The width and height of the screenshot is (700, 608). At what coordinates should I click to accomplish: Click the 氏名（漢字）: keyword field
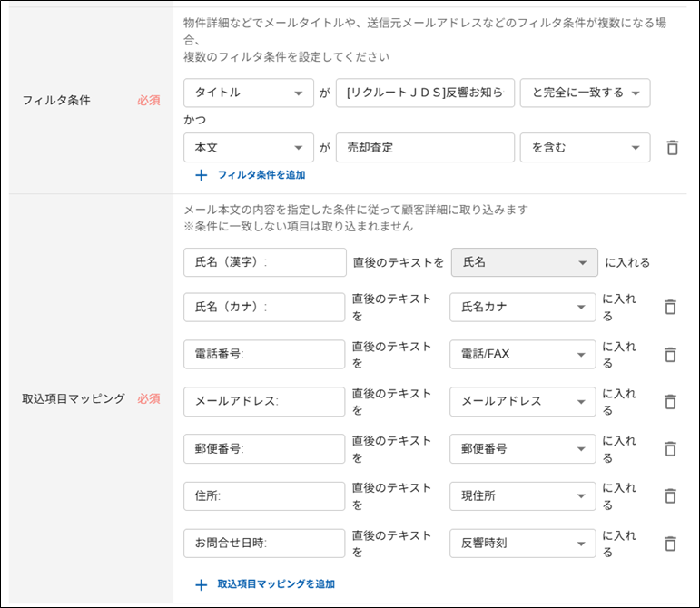265,262
